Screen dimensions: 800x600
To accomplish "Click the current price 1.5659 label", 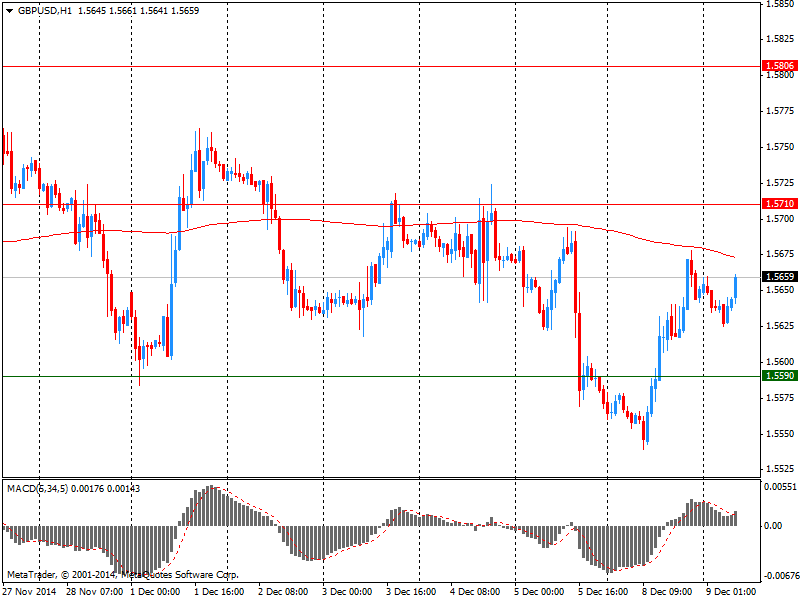I will tap(780, 277).
